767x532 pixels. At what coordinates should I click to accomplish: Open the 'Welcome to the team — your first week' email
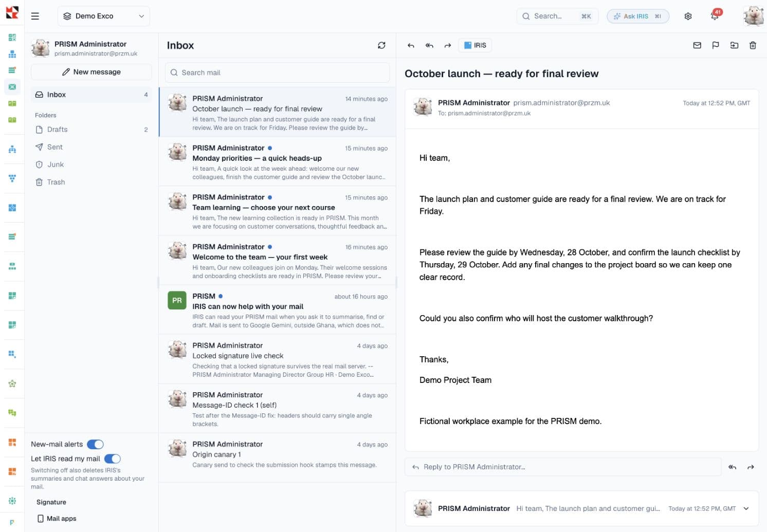[x=278, y=261]
